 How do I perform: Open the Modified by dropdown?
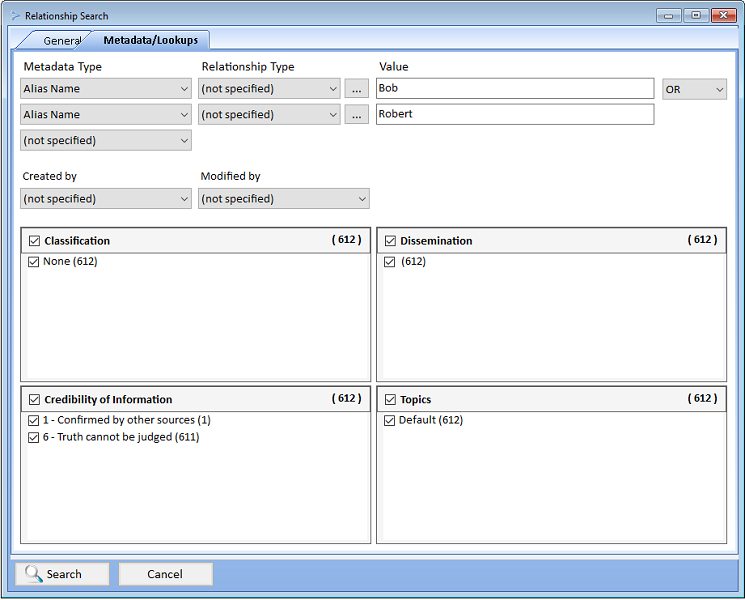click(x=284, y=199)
